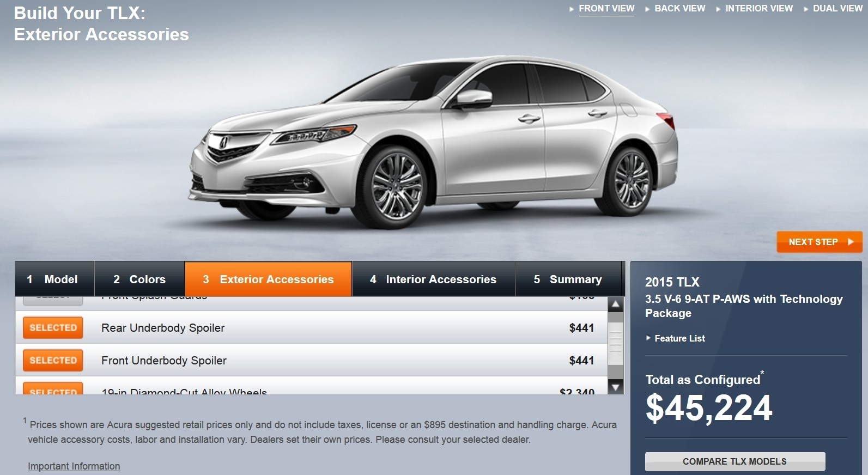Viewport: 868px width, 475px height.
Task: Click the arrow icon next to Back View
Action: [x=647, y=9]
